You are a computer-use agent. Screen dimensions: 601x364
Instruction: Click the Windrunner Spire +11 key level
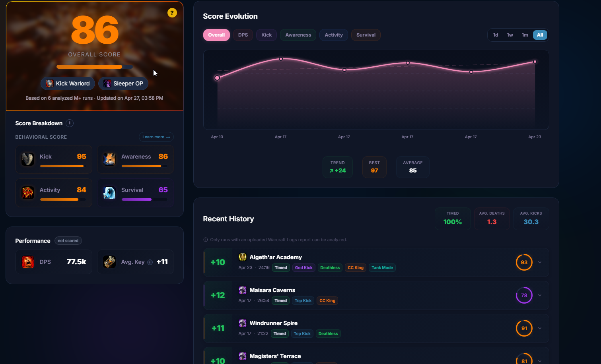[x=218, y=328]
